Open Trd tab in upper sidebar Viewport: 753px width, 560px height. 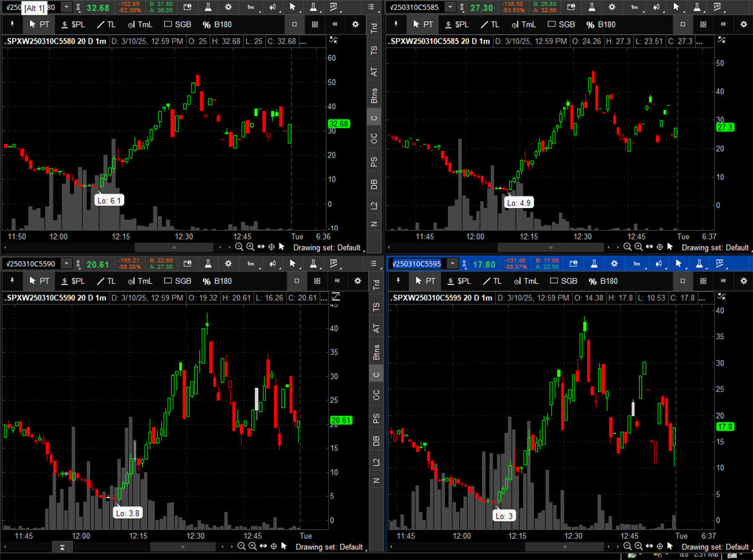pyautogui.click(x=374, y=28)
